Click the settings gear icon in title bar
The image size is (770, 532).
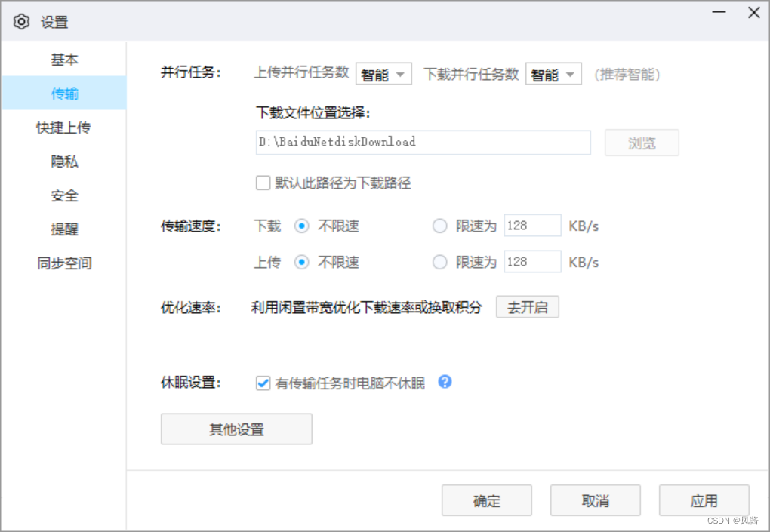[x=21, y=22]
